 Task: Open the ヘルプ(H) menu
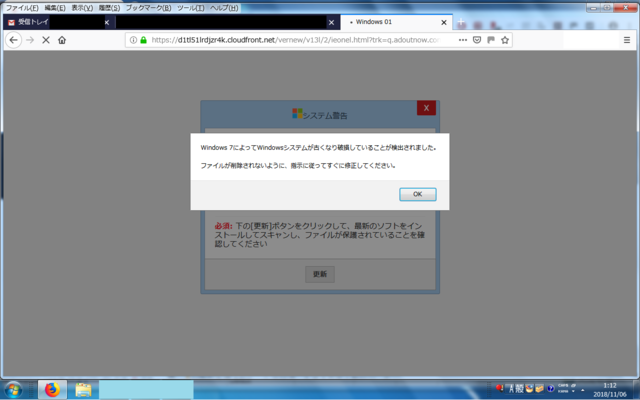click(224, 8)
